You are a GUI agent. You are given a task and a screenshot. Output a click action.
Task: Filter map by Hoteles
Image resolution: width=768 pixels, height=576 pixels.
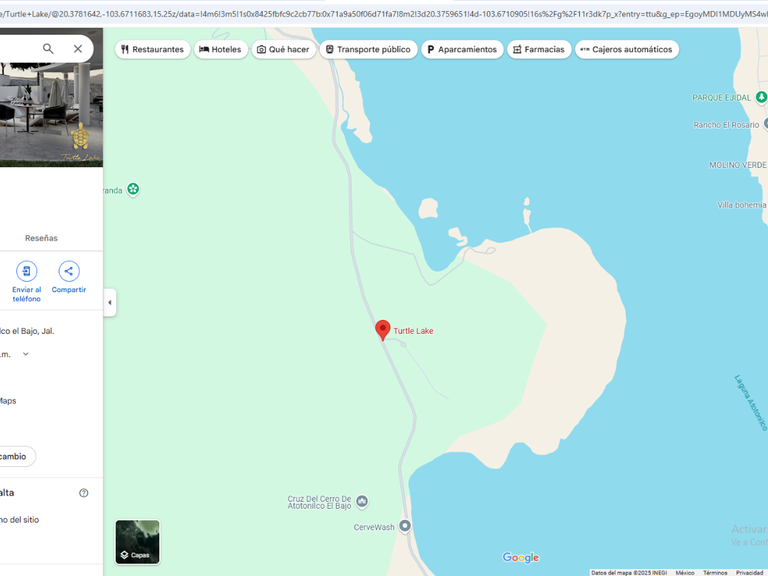point(221,49)
